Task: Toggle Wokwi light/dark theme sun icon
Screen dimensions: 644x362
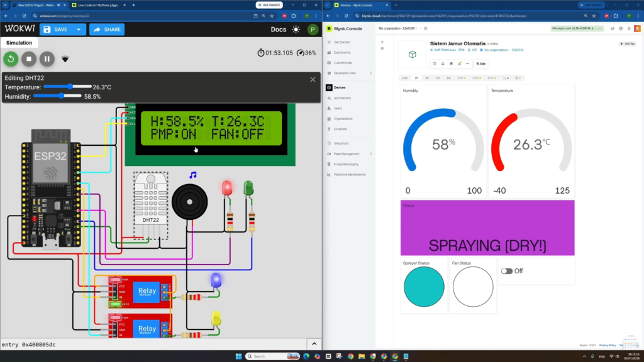Action: (x=296, y=30)
